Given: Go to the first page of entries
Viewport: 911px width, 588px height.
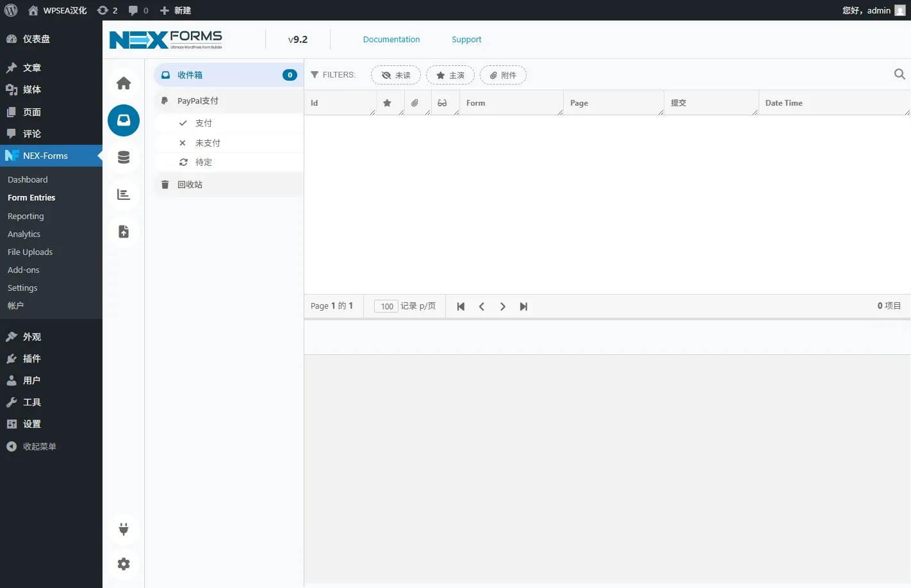Looking at the screenshot, I should tap(461, 307).
